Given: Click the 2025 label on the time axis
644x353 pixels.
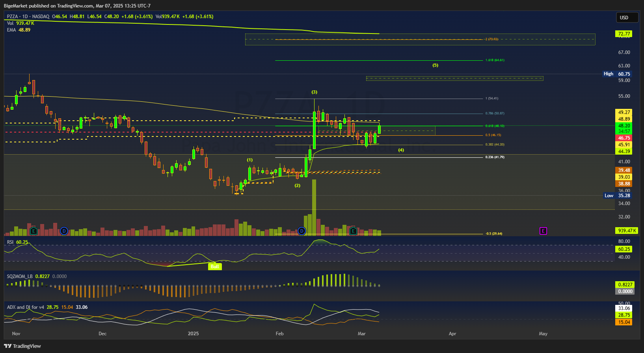Looking at the screenshot, I should tap(194, 334).
